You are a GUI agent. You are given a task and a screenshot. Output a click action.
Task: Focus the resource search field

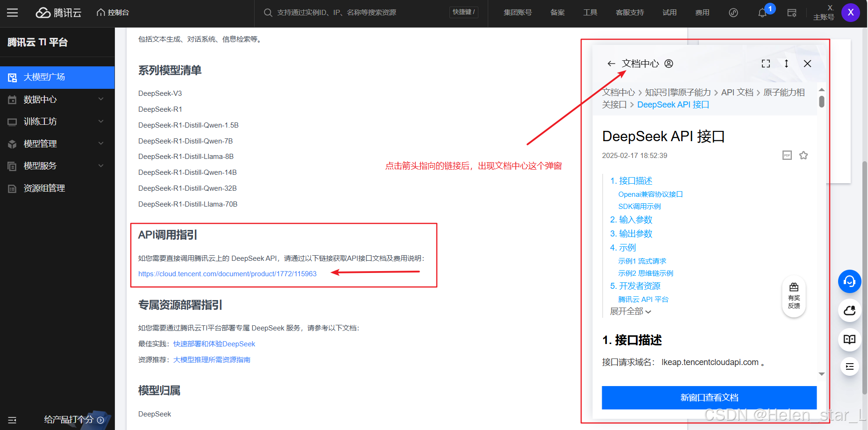(360, 13)
